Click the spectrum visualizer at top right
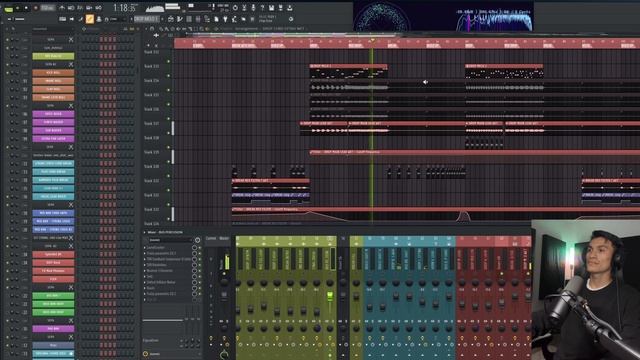The image size is (640, 360). pyautogui.click(x=494, y=19)
